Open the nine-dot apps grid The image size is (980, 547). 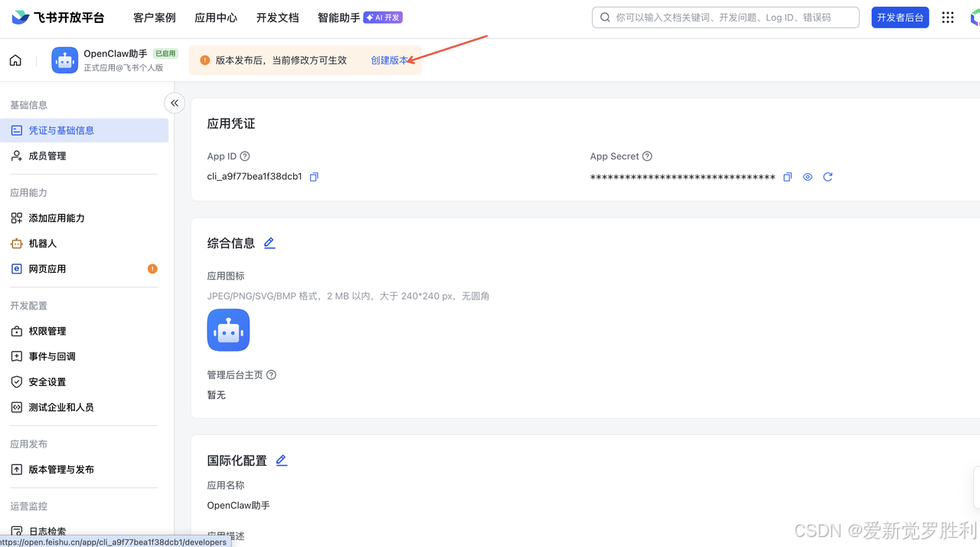[948, 18]
